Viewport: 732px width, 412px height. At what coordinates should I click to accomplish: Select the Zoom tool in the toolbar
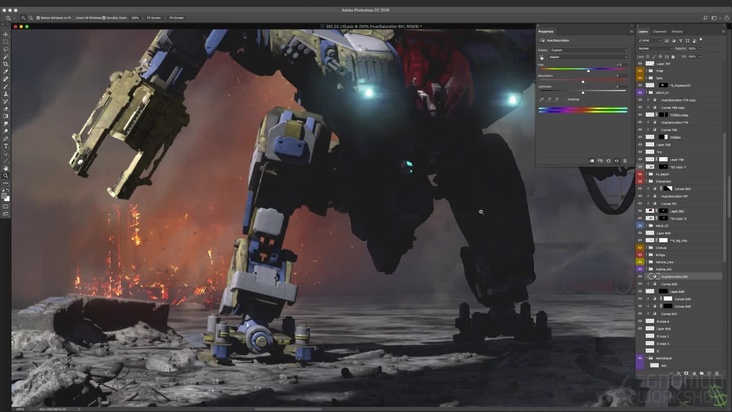6,176
